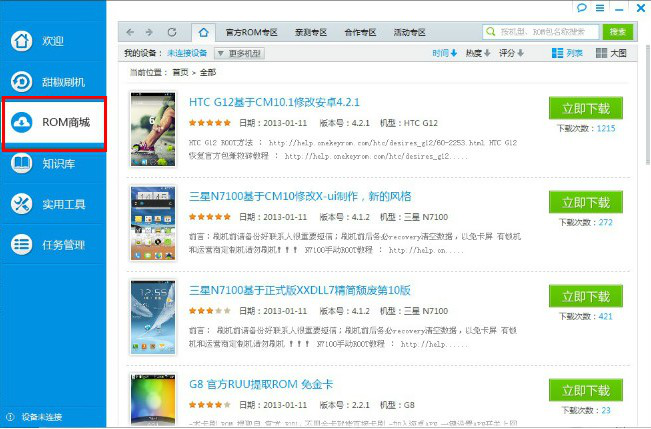The image size is (651, 429).
Task: Click 全部 in the breadcrumb
Action: click(208, 73)
